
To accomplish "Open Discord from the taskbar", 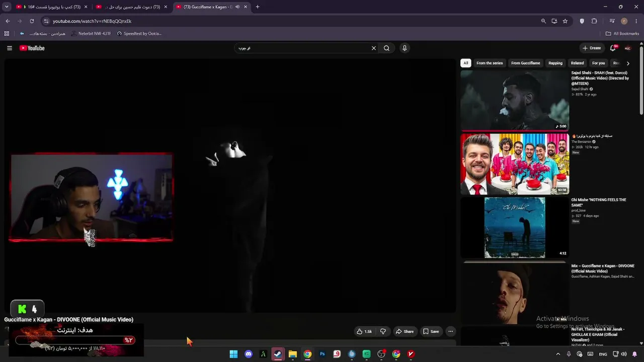I will [x=248, y=354].
